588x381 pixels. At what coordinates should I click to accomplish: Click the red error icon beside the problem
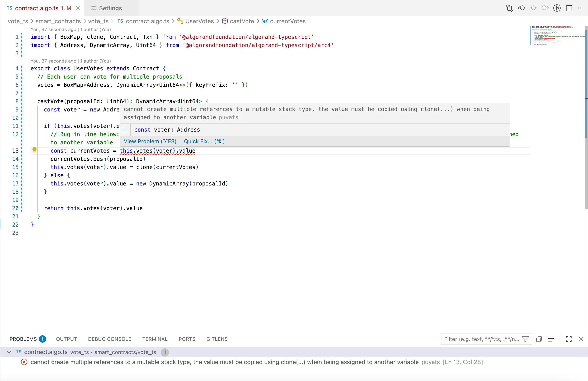click(24, 362)
